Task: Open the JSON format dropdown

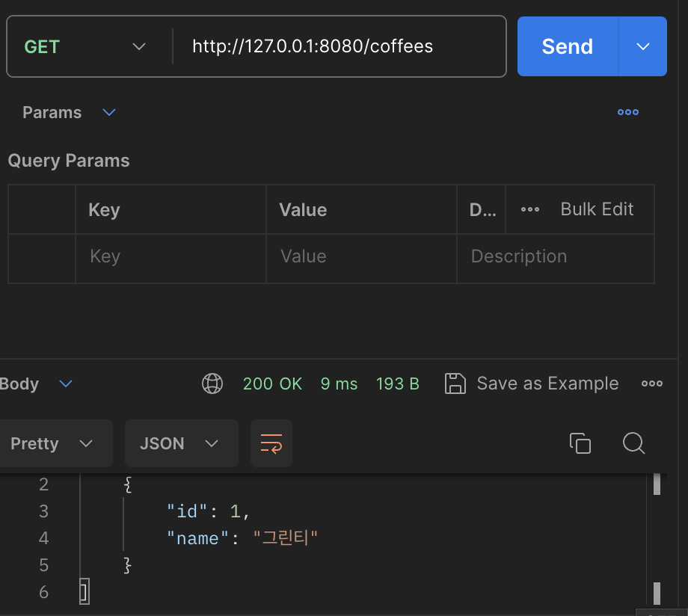Action: [x=179, y=443]
